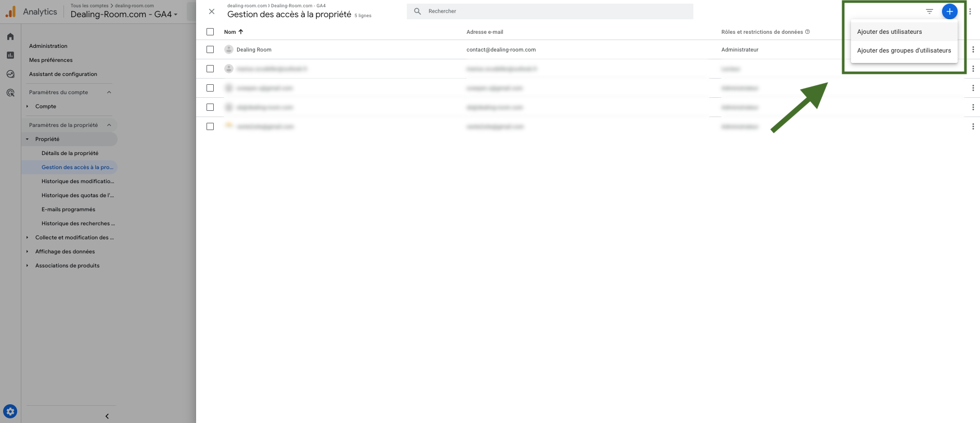Open more options for fourth user row

click(x=973, y=107)
